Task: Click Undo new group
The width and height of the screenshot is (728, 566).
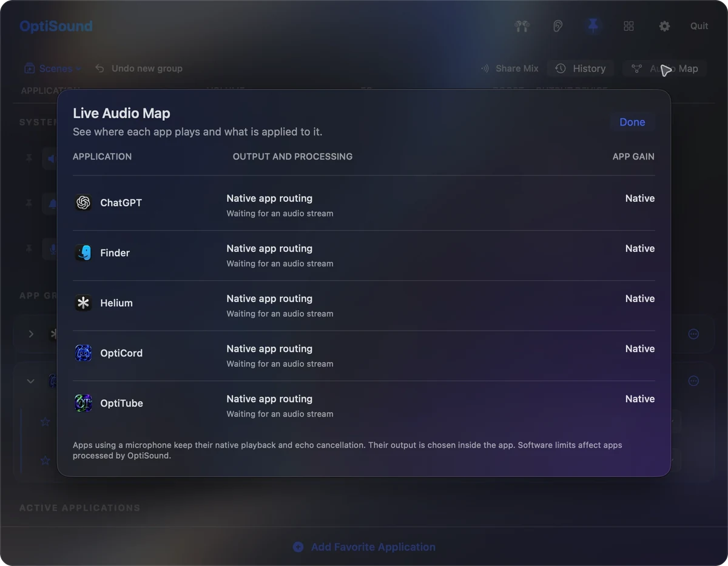Action: coord(139,69)
